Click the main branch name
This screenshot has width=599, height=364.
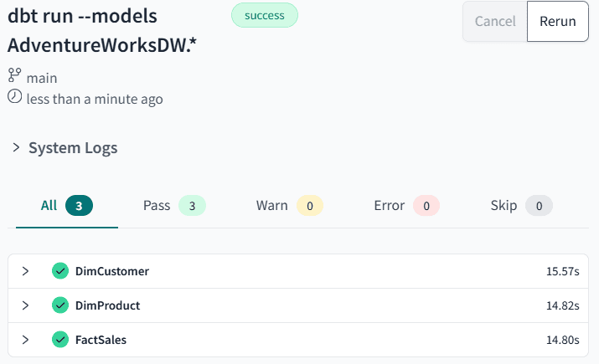click(x=42, y=78)
